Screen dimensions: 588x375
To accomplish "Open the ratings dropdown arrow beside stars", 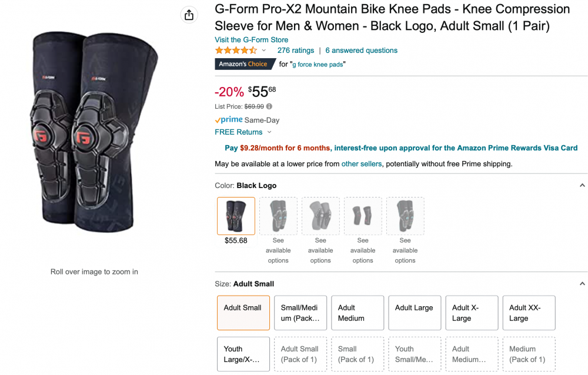I will tap(264, 50).
